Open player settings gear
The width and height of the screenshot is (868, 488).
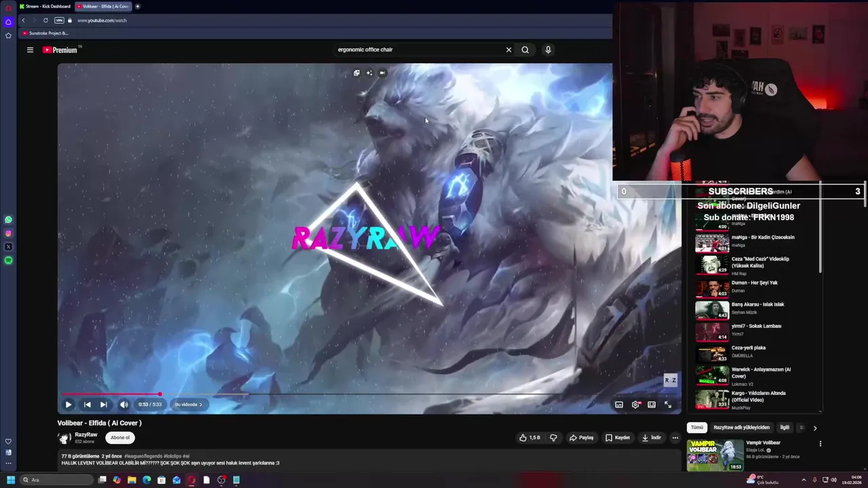coord(635,405)
